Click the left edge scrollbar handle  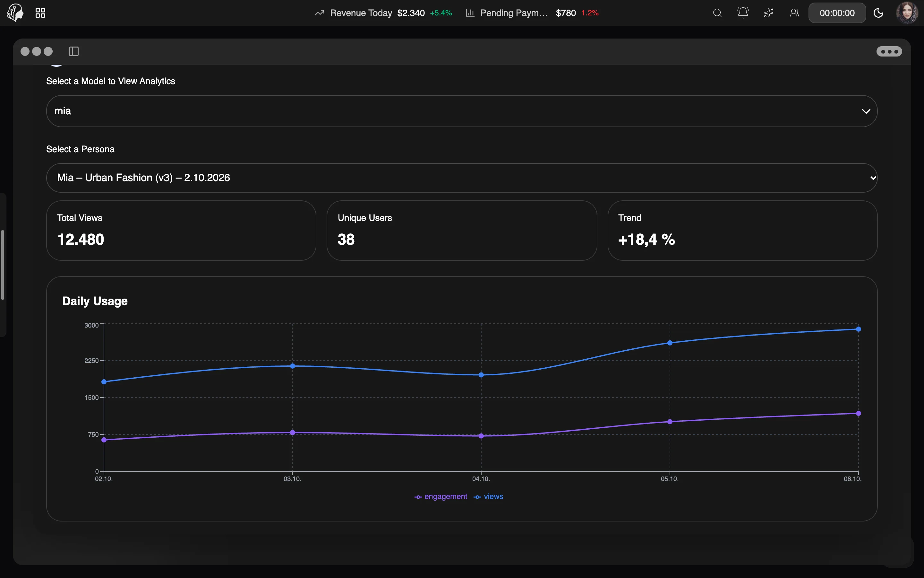[3, 265]
